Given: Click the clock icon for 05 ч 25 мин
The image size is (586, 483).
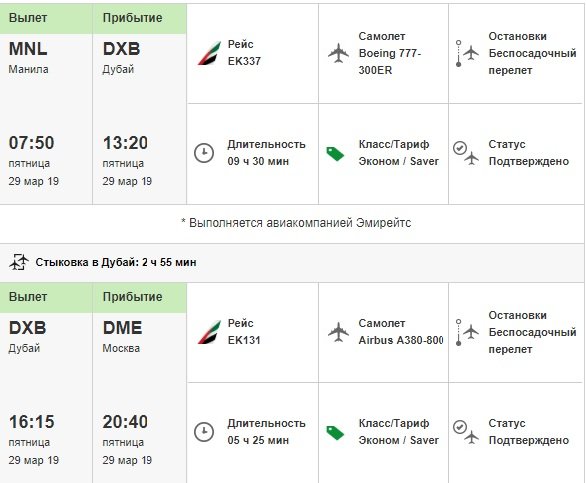Looking at the screenshot, I should coord(204,432).
